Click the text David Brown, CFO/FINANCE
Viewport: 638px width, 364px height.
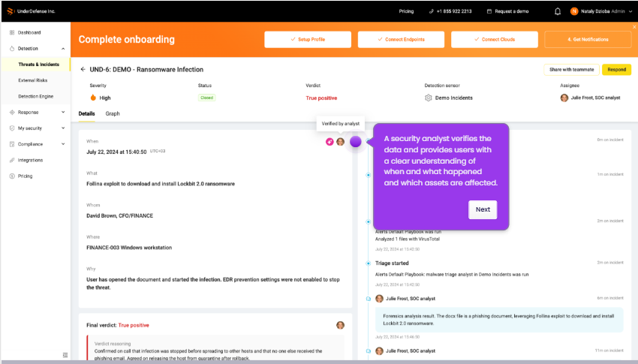(119, 216)
